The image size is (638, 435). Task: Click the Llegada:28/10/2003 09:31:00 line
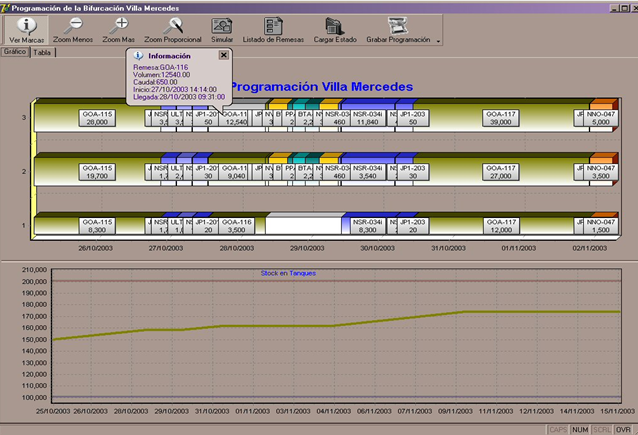[179, 97]
